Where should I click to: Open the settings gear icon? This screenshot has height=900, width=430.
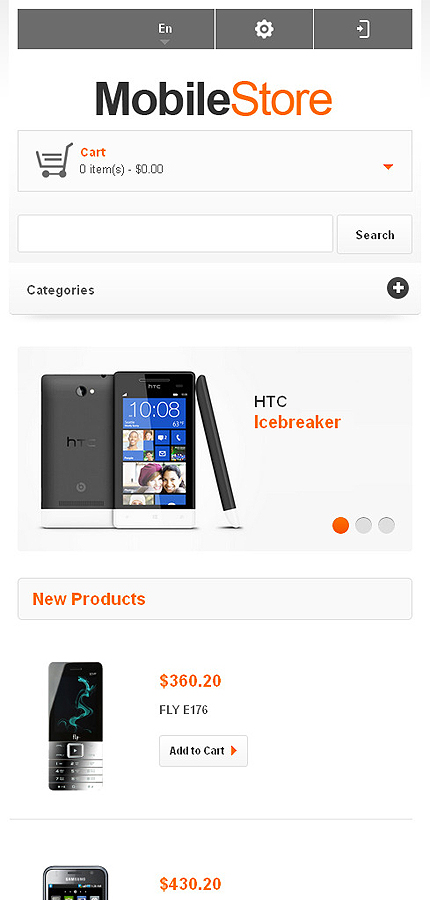point(264,29)
